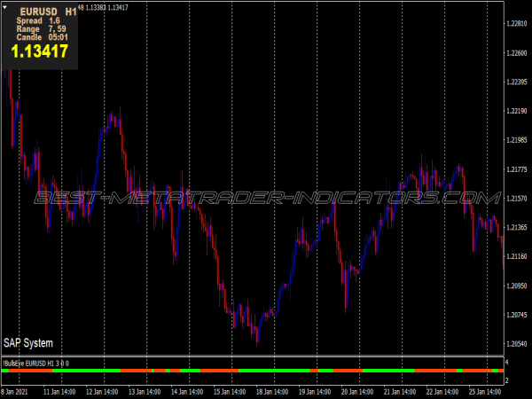
Task: Click price level 1.20540 on the axis
Action: point(517,344)
